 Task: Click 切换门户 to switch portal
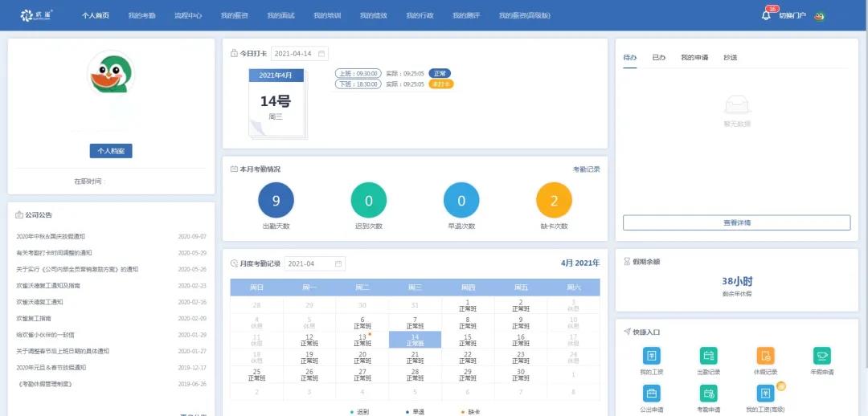coord(792,15)
